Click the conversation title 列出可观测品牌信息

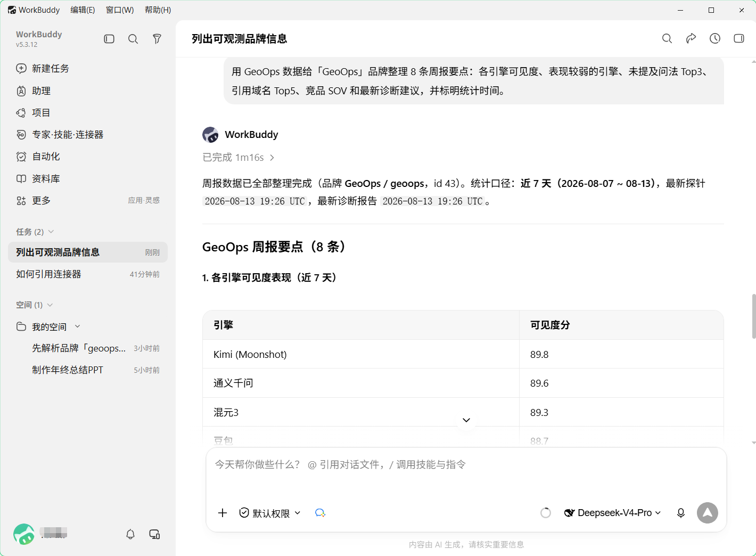[240, 39]
